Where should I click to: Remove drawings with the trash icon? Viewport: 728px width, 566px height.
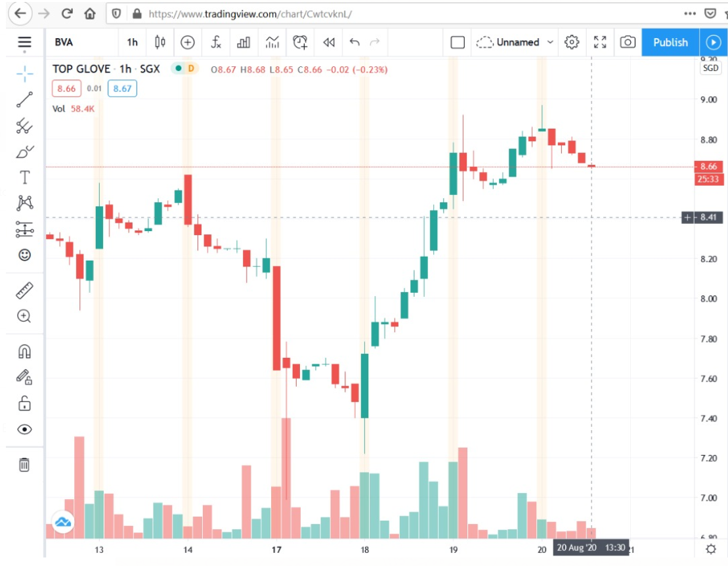(x=24, y=465)
